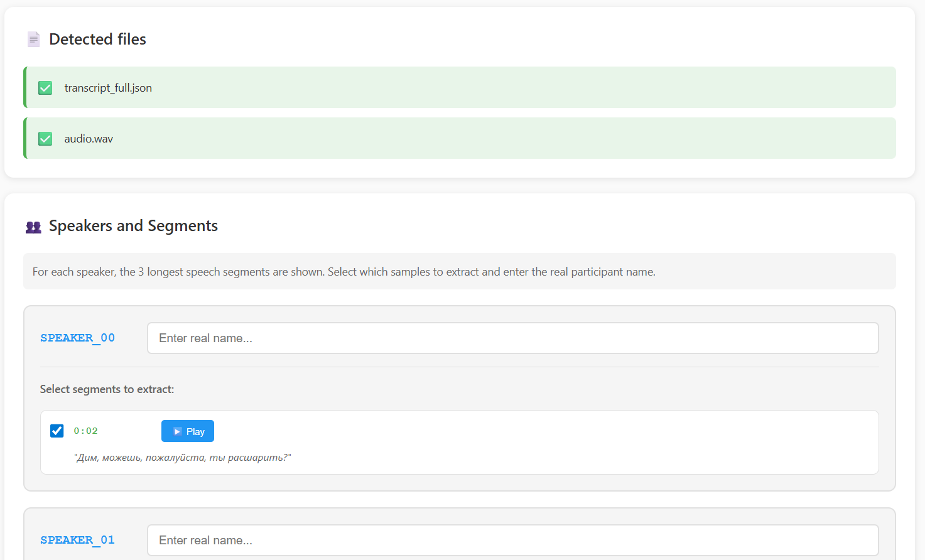The width and height of the screenshot is (925, 560).
Task: Click the SPEAKER_00 speaker label
Action: [x=78, y=338]
